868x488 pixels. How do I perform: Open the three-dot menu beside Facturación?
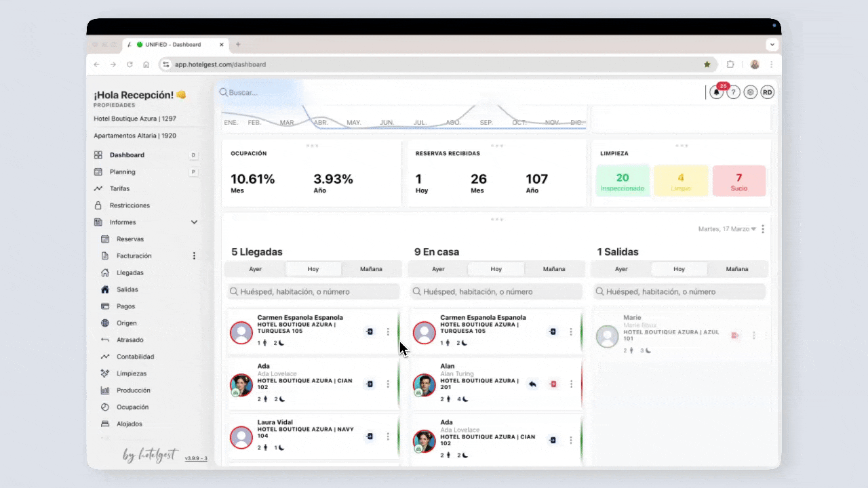[x=194, y=256]
